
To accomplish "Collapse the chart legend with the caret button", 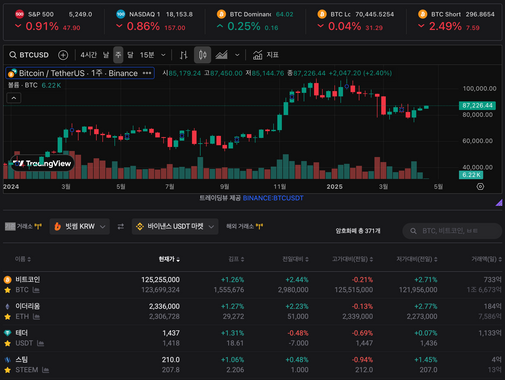I will (x=14, y=98).
